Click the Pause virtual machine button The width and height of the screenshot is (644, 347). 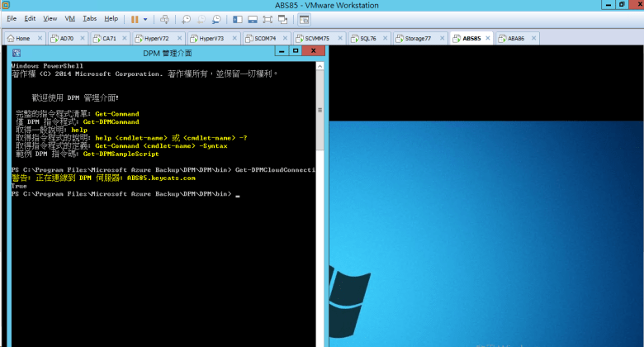click(x=135, y=18)
